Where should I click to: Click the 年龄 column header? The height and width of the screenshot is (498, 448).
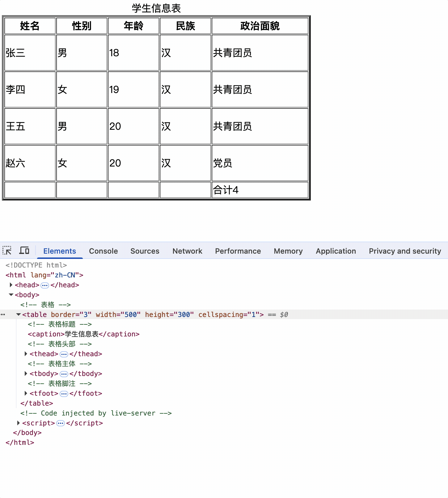coord(133,26)
